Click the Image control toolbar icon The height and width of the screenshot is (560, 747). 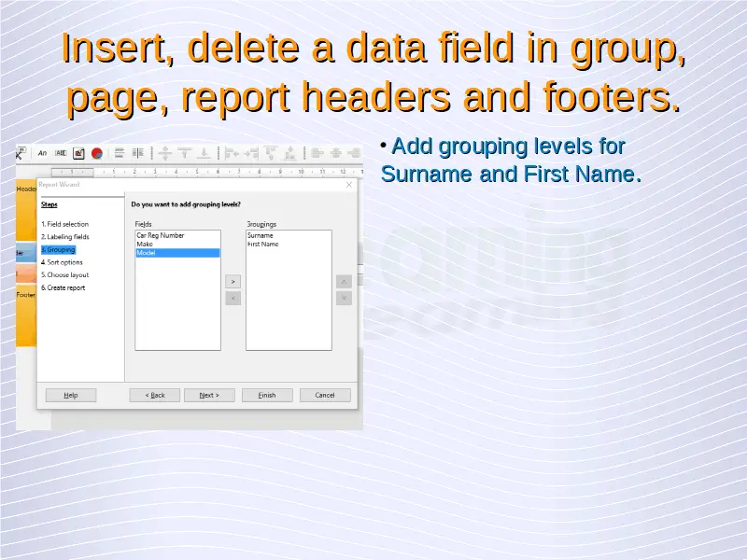(x=78, y=153)
